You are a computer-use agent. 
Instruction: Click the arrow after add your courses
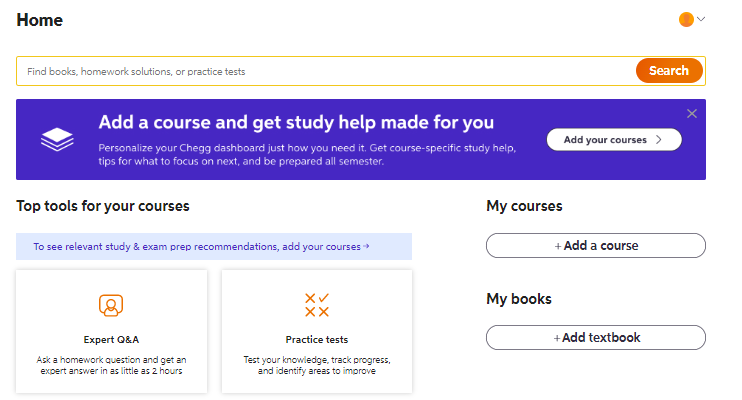(366, 246)
